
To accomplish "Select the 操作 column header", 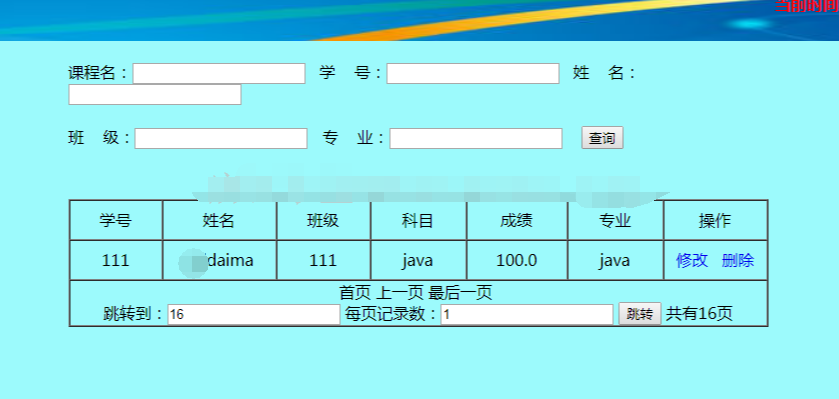I will click(715, 220).
